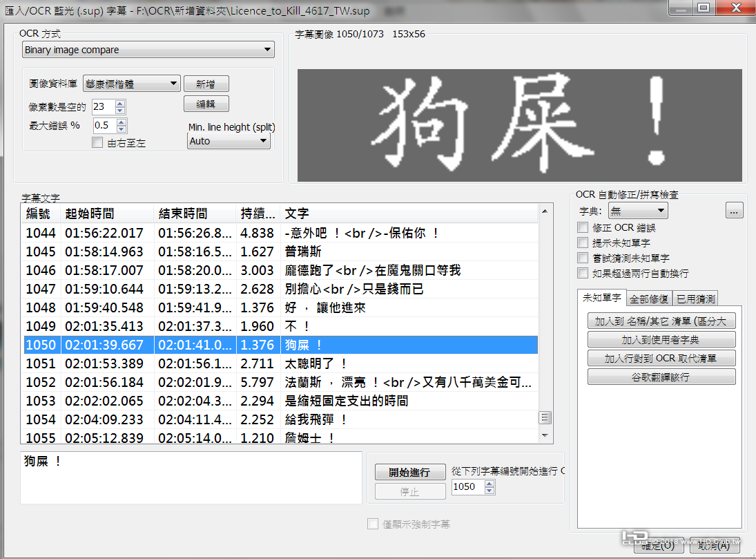Viewport: 756px width, 559px height.
Task: Maximize the OCR import window
Action: pyautogui.click(x=704, y=8)
